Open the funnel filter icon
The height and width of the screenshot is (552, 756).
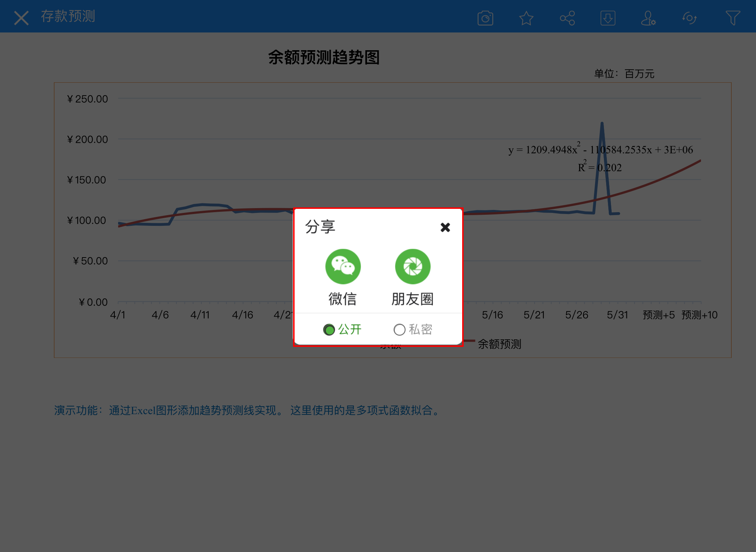(x=733, y=18)
